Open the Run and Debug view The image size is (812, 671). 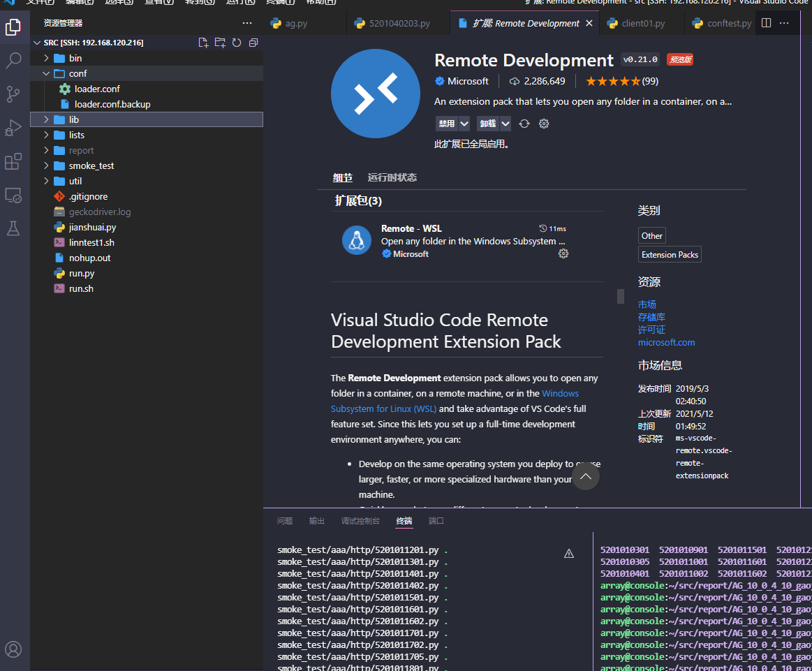click(13, 128)
